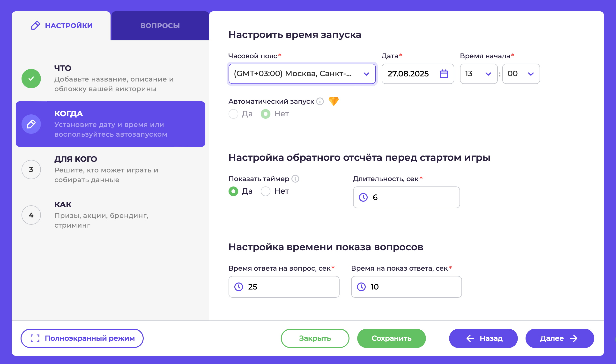The image size is (616, 364).
Task: Click the Сохранить button
Action: (391, 338)
